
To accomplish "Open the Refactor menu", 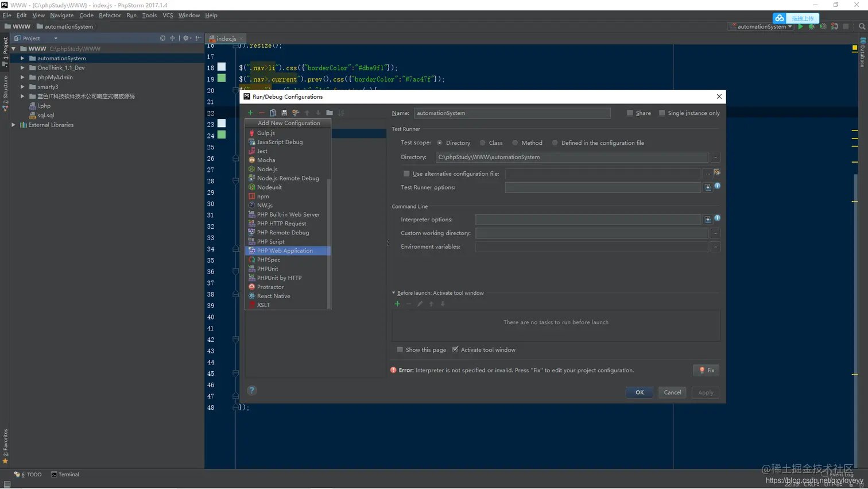I will click(x=110, y=16).
